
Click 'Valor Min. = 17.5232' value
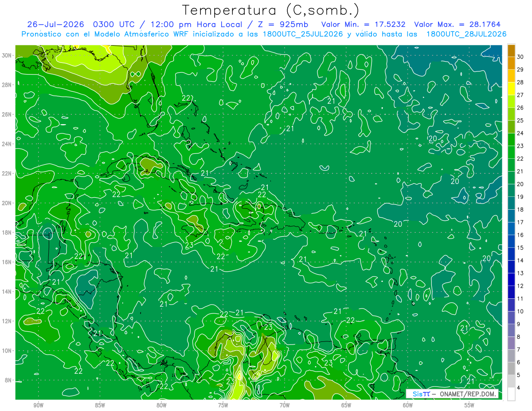click(364, 24)
